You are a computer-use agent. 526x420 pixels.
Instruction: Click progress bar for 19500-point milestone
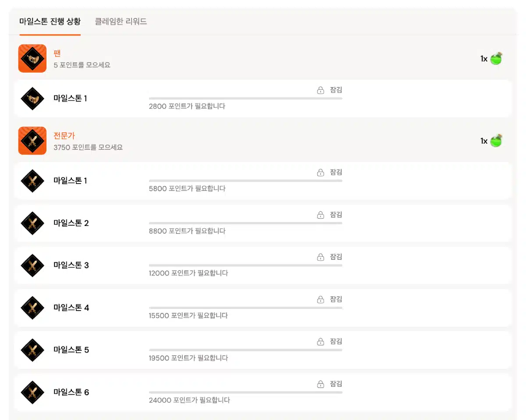tap(245, 350)
